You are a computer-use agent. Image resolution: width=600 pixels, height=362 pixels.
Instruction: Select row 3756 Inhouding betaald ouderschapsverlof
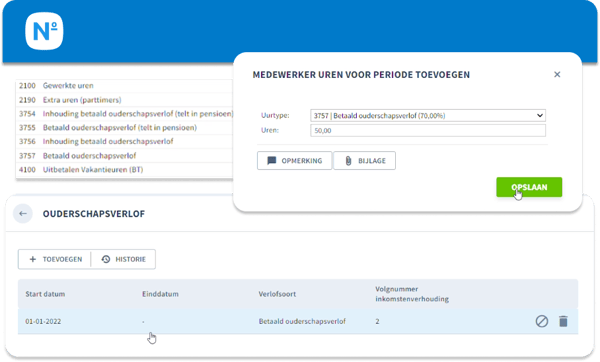[124, 142]
